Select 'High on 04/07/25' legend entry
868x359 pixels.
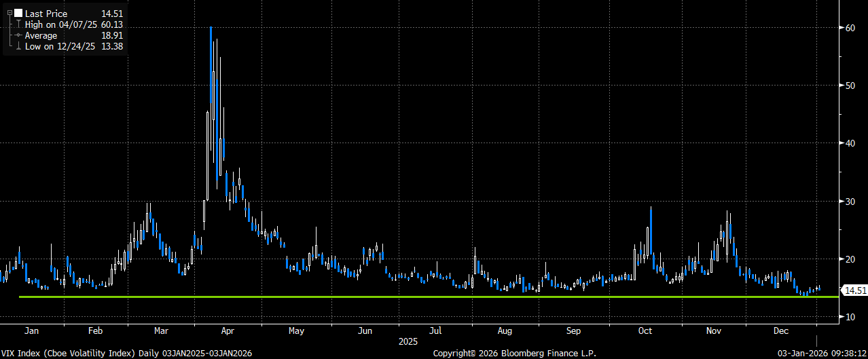pos(60,24)
